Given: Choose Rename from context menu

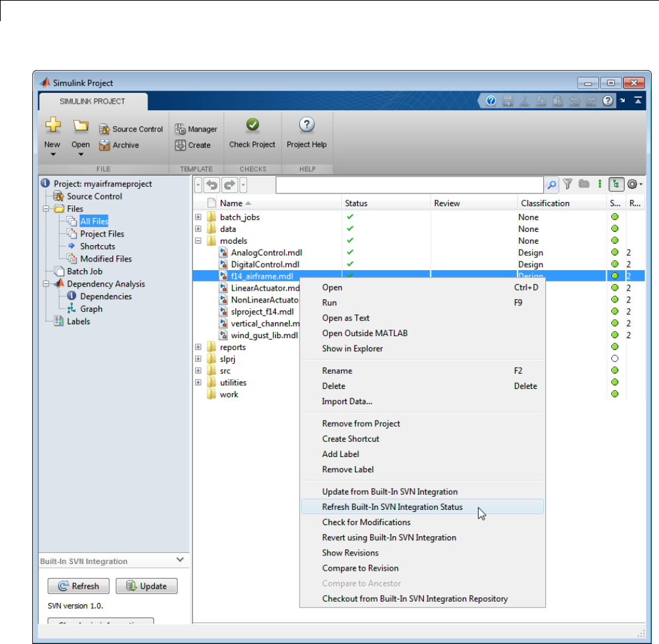Looking at the screenshot, I should pyautogui.click(x=423, y=371).
